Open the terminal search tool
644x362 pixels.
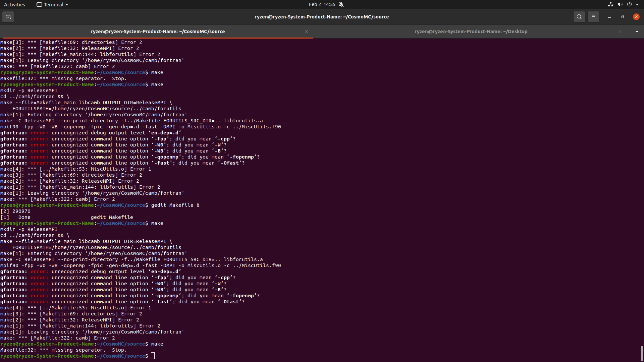579,17
